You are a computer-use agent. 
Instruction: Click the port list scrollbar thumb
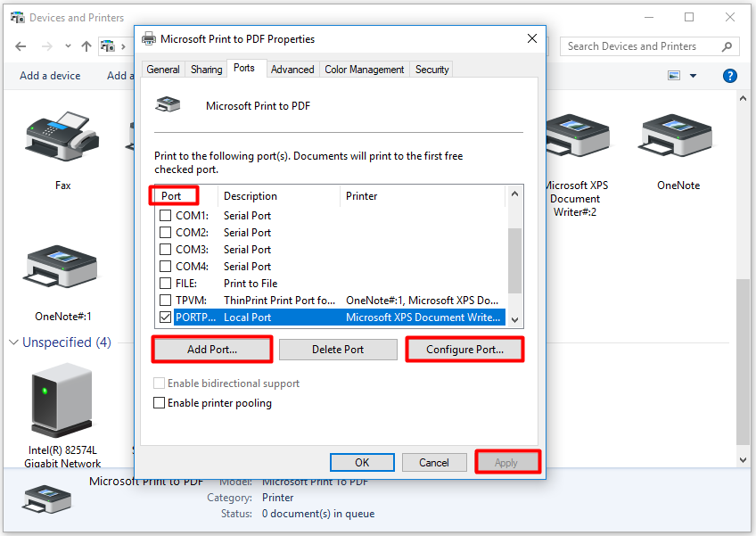[514, 260]
